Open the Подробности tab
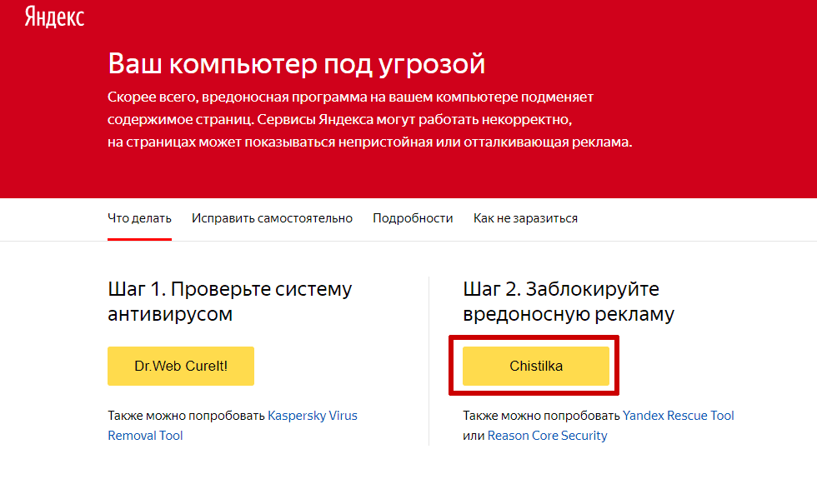 coord(413,218)
